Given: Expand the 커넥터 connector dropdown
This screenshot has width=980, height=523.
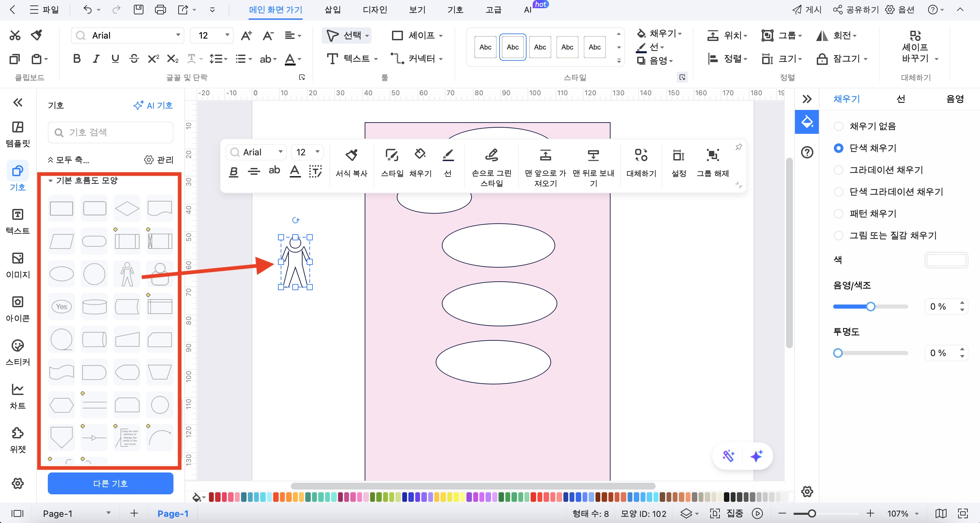Looking at the screenshot, I should [x=441, y=59].
